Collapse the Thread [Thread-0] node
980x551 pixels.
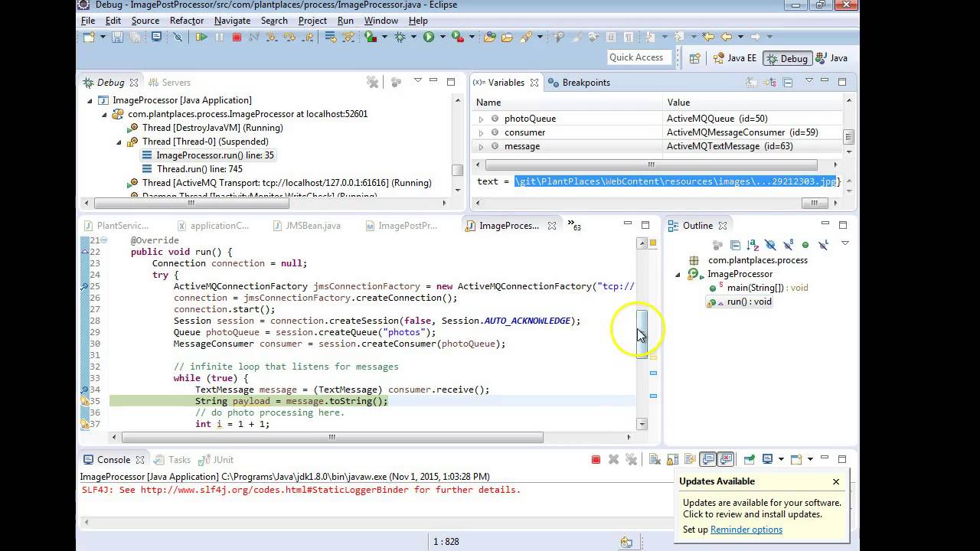[119, 142]
